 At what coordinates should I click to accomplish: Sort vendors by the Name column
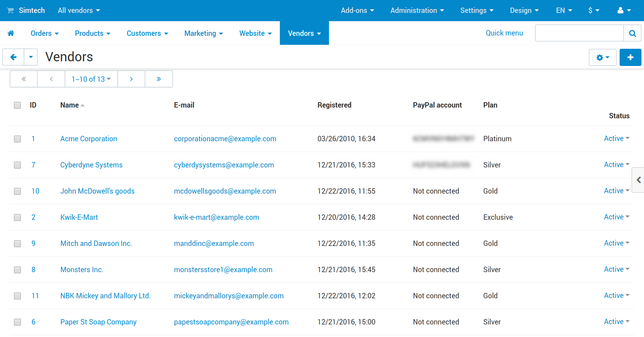(72, 105)
